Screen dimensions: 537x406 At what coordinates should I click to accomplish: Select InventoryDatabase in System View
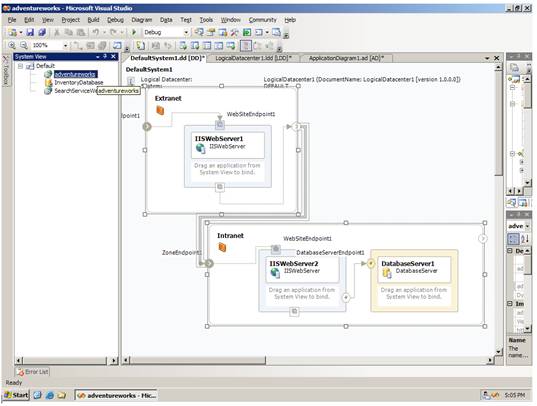point(78,83)
